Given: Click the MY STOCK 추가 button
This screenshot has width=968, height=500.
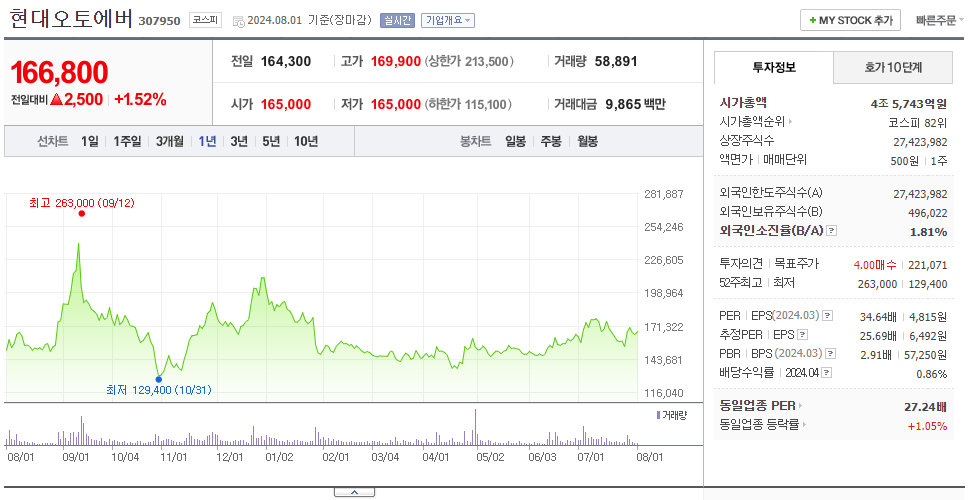Looking at the screenshot, I should pyautogui.click(x=850, y=20).
